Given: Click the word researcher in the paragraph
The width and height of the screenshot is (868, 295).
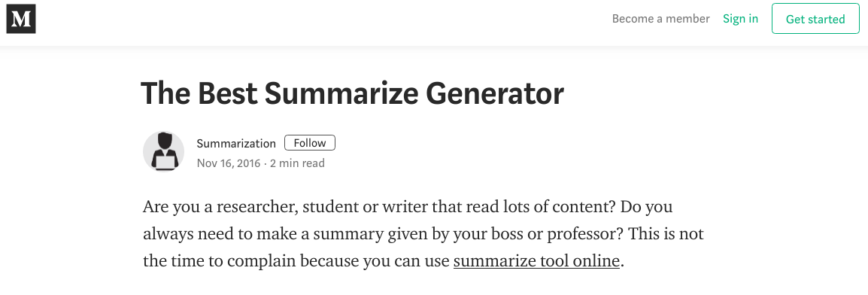Looking at the screenshot, I should (x=251, y=206).
